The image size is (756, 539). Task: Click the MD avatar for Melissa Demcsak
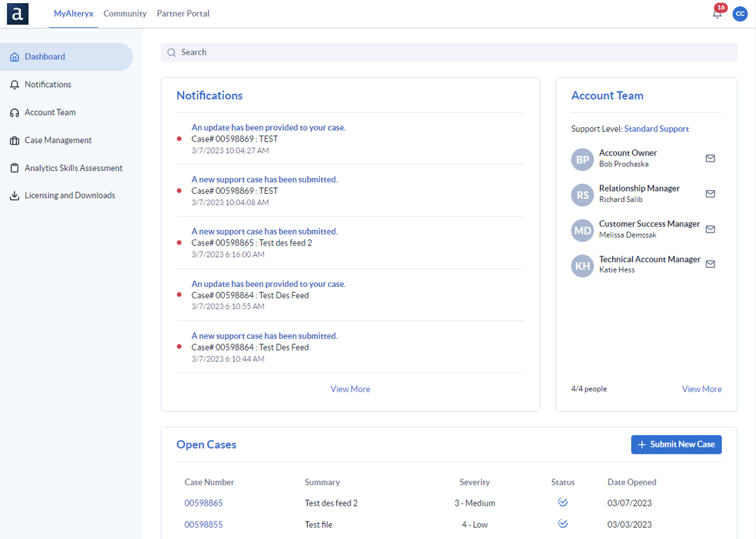click(x=583, y=230)
